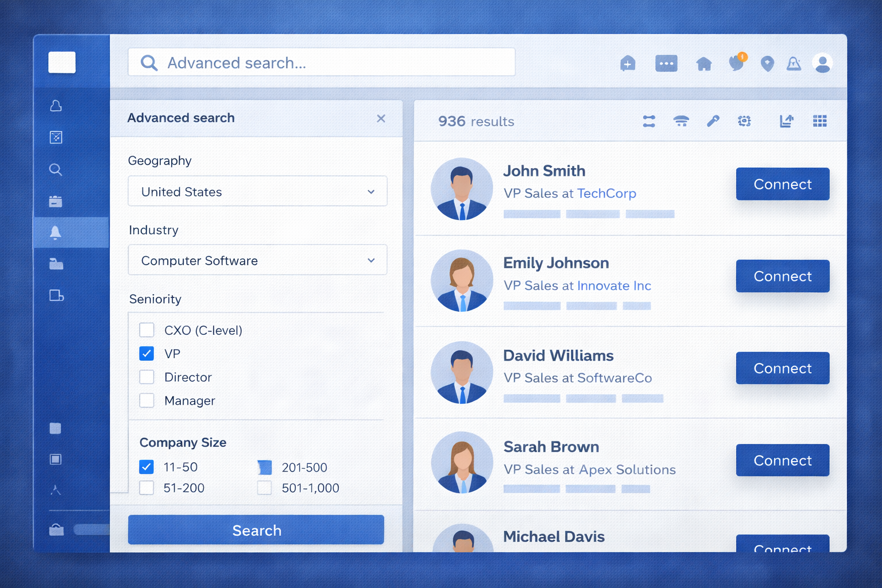
Task: Open the analytics chart icon above results
Action: pos(787,121)
